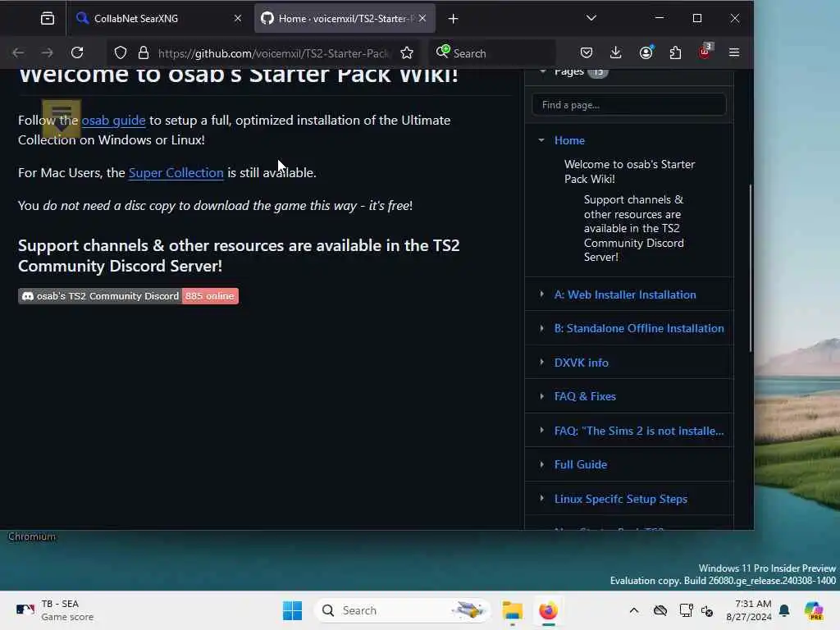Collapse the Pages section toggle
The width and height of the screenshot is (840, 630).
(x=543, y=71)
